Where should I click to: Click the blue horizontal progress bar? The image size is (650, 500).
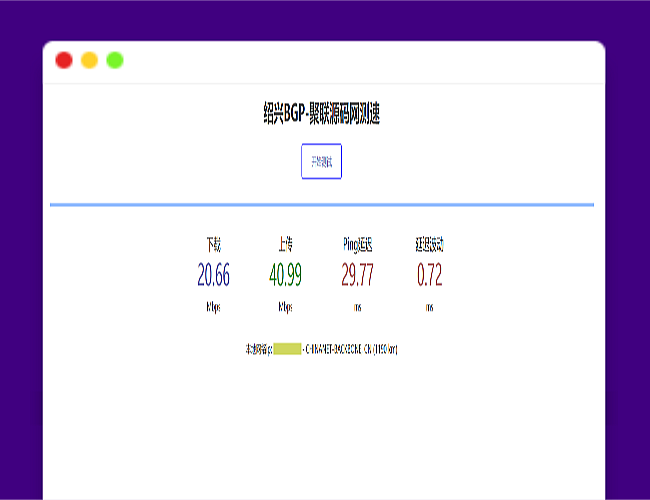tap(321, 204)
